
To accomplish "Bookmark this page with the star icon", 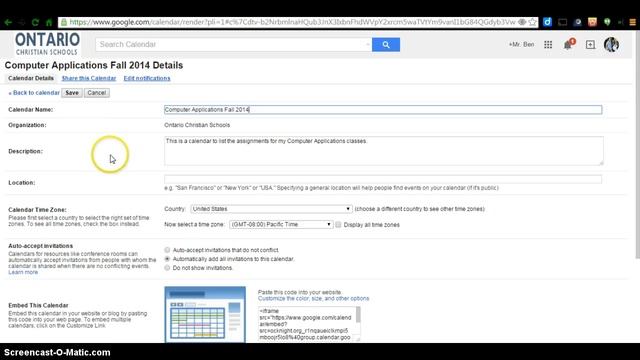I will pyautogui.click(x=533, y=22).
